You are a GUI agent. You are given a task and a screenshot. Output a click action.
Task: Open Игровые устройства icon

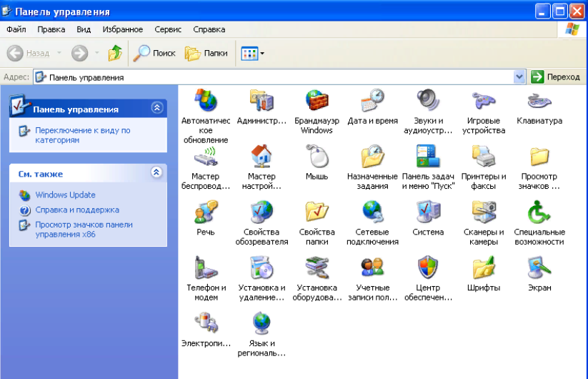click(484, 101)
